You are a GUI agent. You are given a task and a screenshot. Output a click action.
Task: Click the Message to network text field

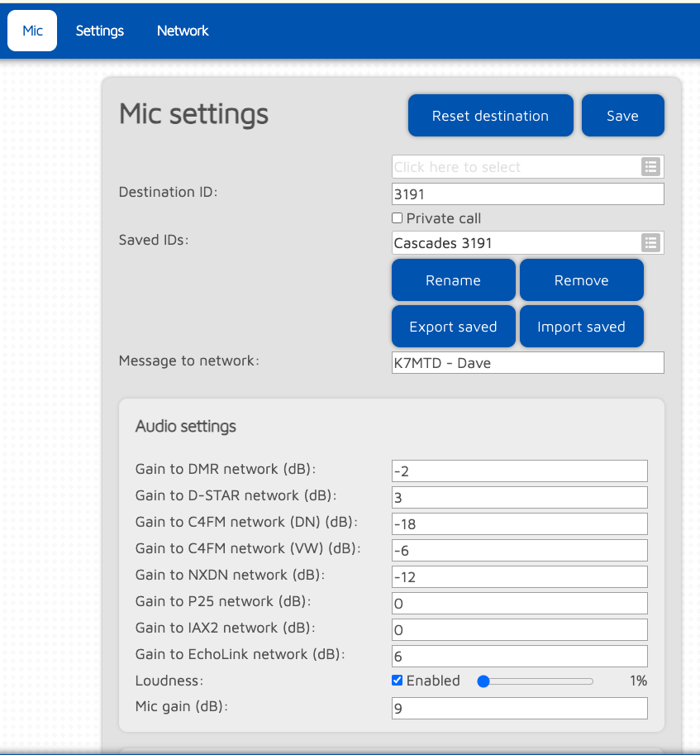[527, 363]
